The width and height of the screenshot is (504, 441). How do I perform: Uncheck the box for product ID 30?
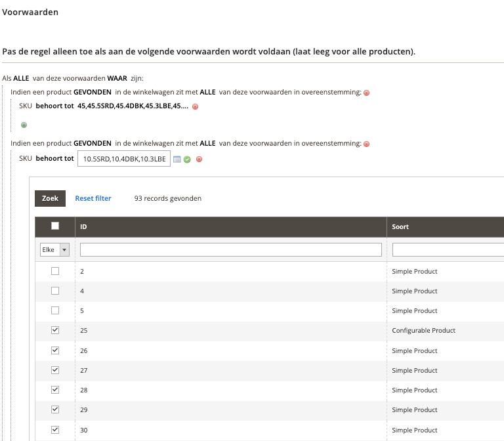tap(55, 430)
